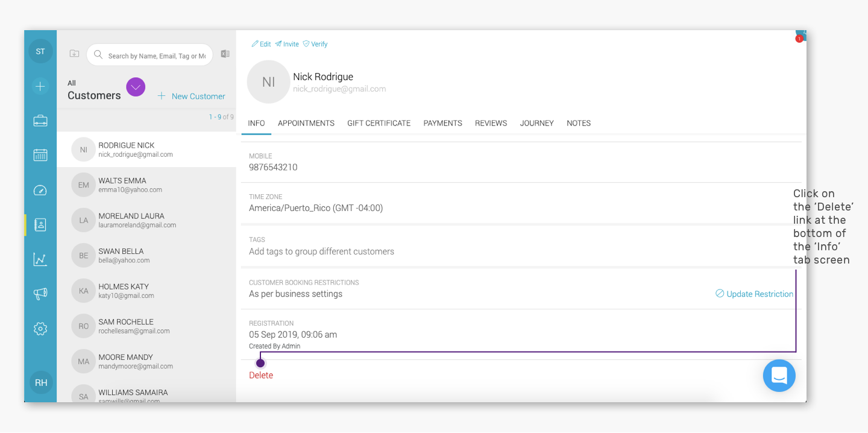
Task: Click the Excel export icon beside search
Action: pyautogui.click(x=225, y=54)
